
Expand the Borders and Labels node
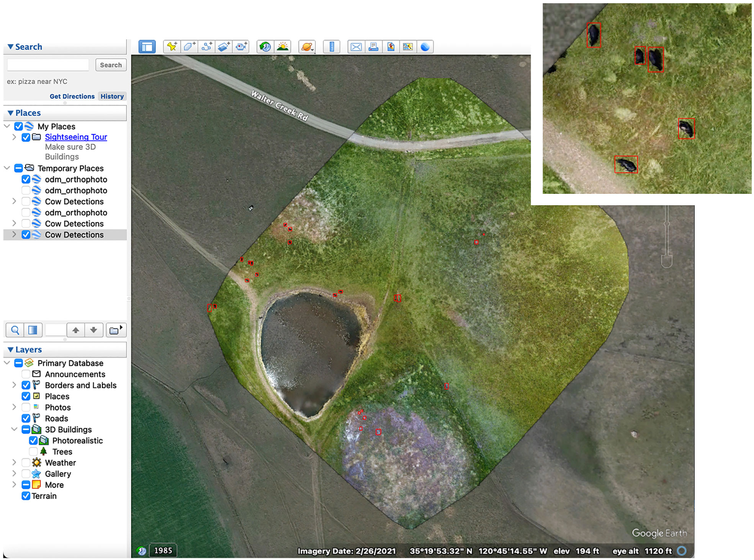tap(14, 385)
